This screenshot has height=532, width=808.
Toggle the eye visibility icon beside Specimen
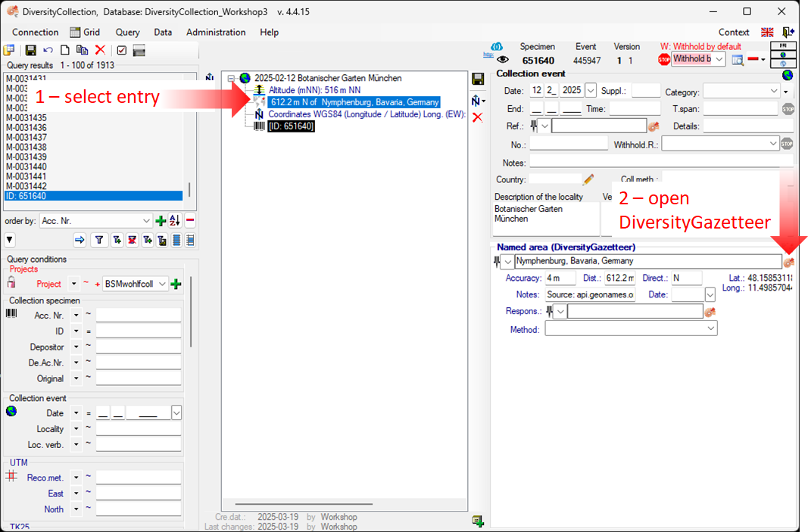[502, 61]
